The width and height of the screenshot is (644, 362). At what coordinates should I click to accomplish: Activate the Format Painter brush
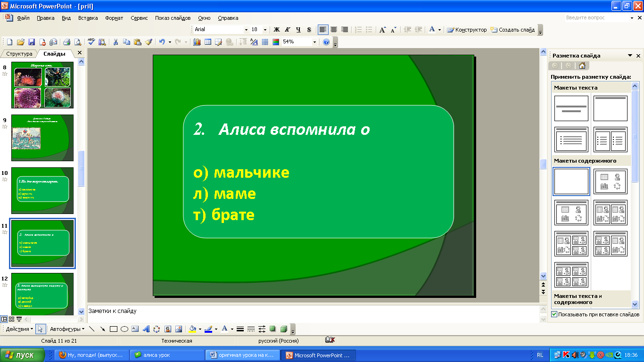tap(149, 42)
